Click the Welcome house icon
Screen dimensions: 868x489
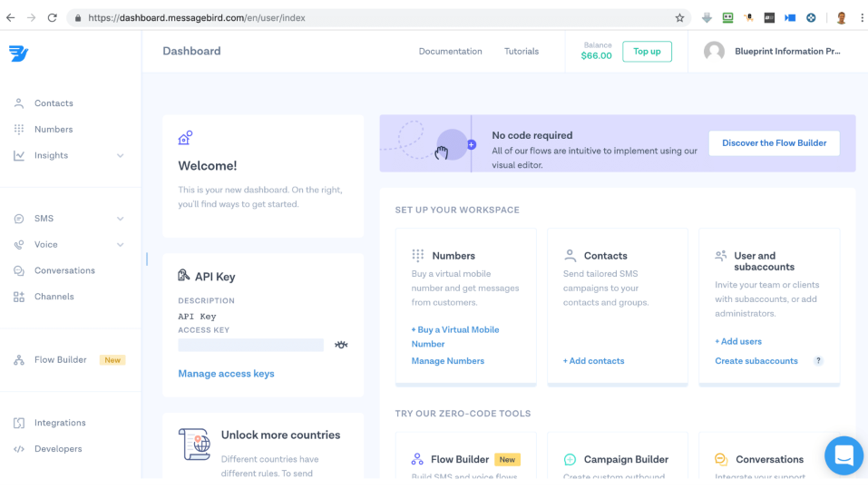[185, 137]
